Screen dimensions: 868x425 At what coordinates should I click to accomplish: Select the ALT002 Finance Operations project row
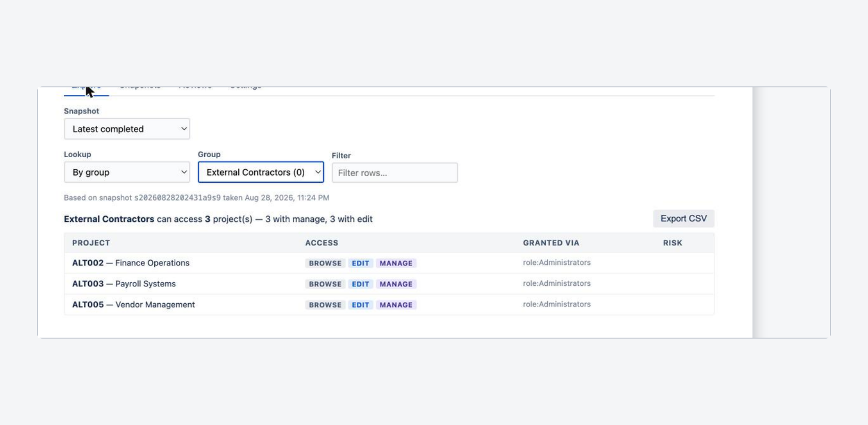click(x=389, y=263)
